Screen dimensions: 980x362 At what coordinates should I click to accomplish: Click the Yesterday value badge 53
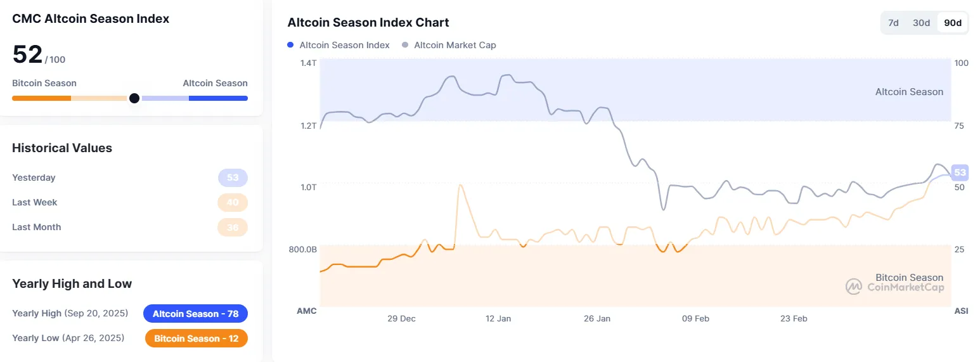(x=233, y=178)
